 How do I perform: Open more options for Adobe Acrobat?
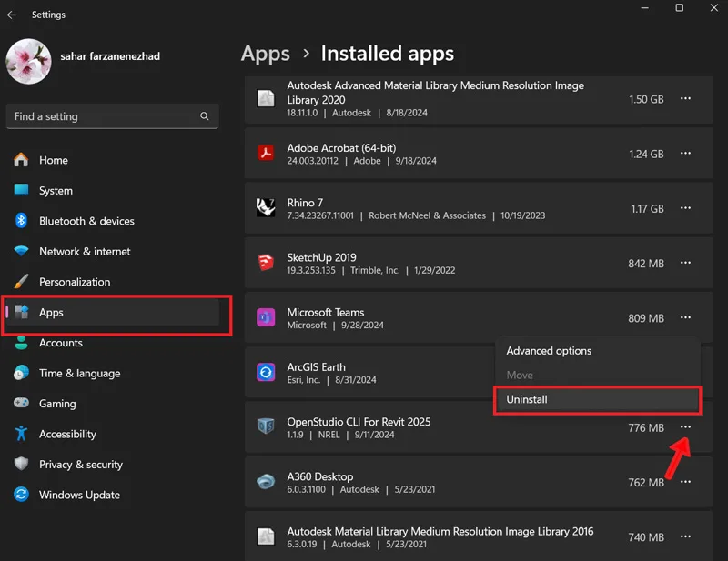685,153
